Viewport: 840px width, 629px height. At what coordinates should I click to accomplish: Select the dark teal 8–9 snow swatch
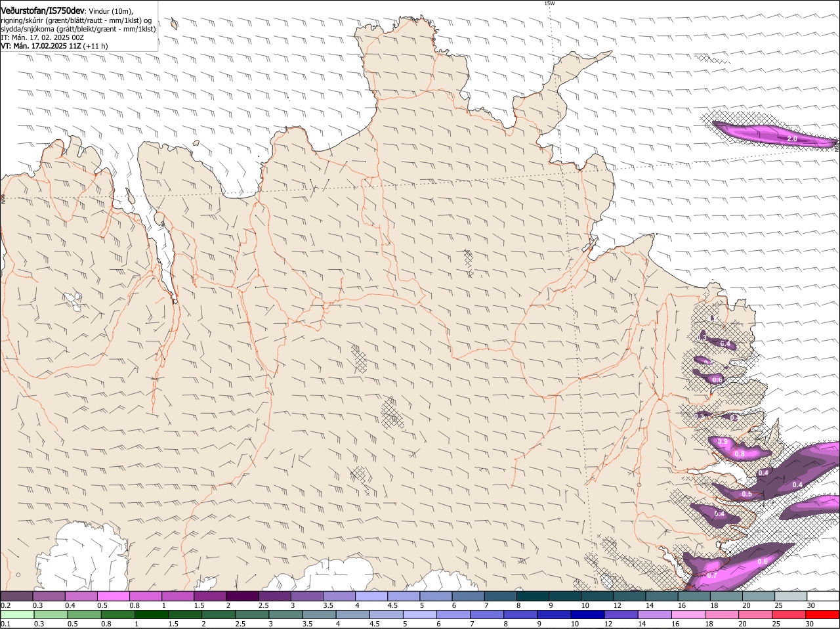click(532, 596)
